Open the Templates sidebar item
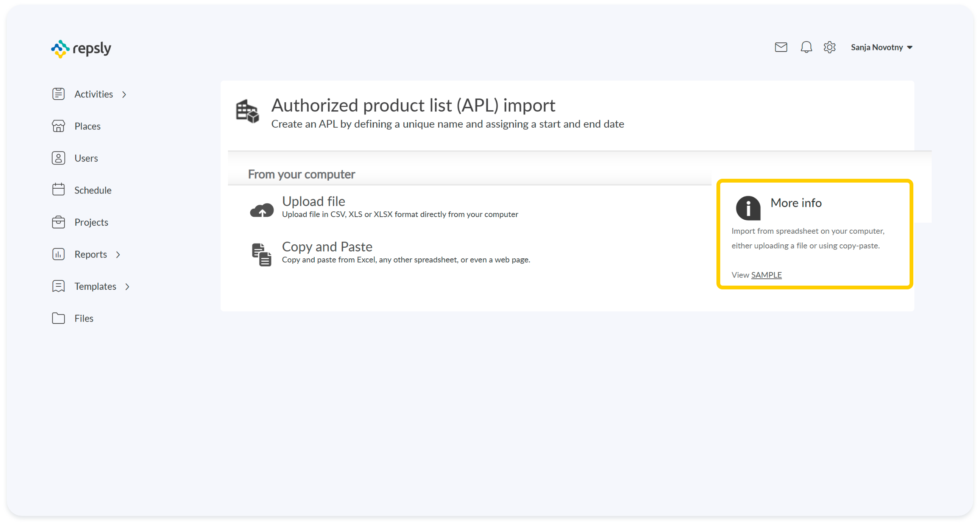Image resolution: width=980 pixels, height=525 pixels. pos(95,286)
